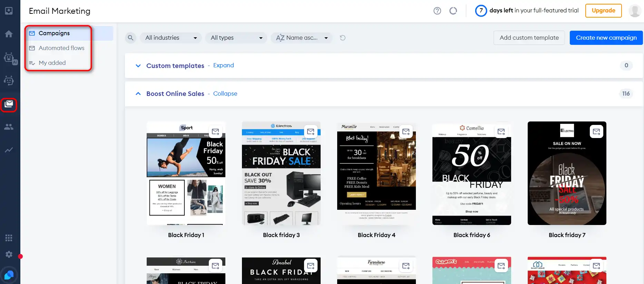Click the Expand link beside Custom templates
The width and height of the screenshot is (644, 284).
tap(223, 65)
